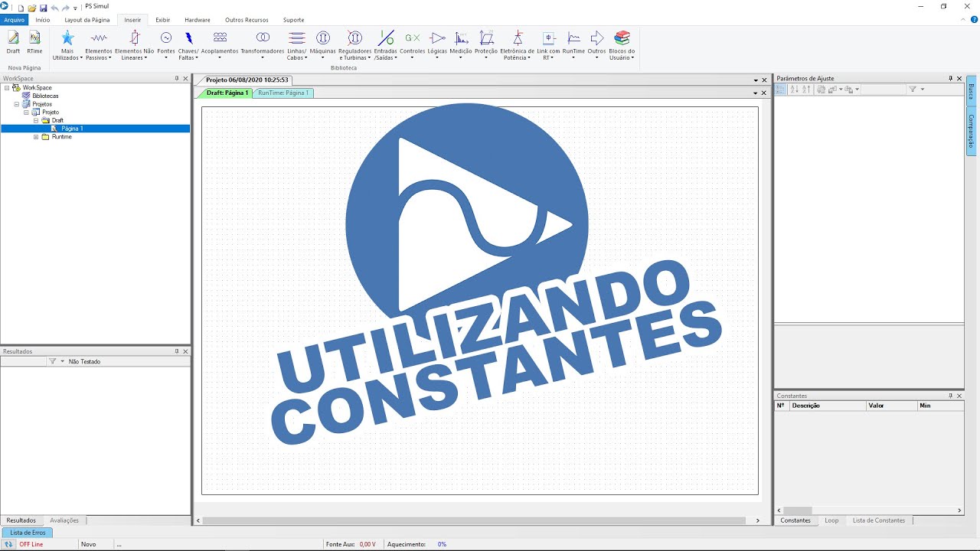Click the new document quick-access icon
The width and height of the screenshot is (980, 551).
pos(21,7)
